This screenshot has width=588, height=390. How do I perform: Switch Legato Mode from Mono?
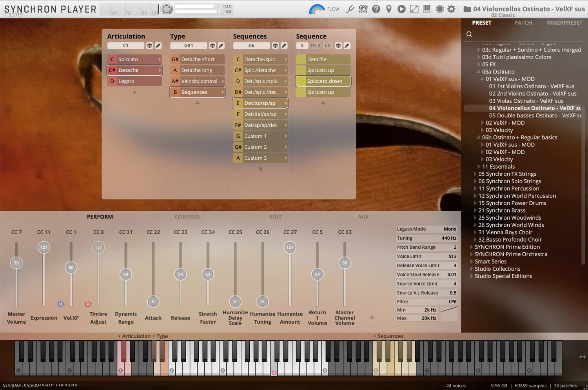[449, 229]
